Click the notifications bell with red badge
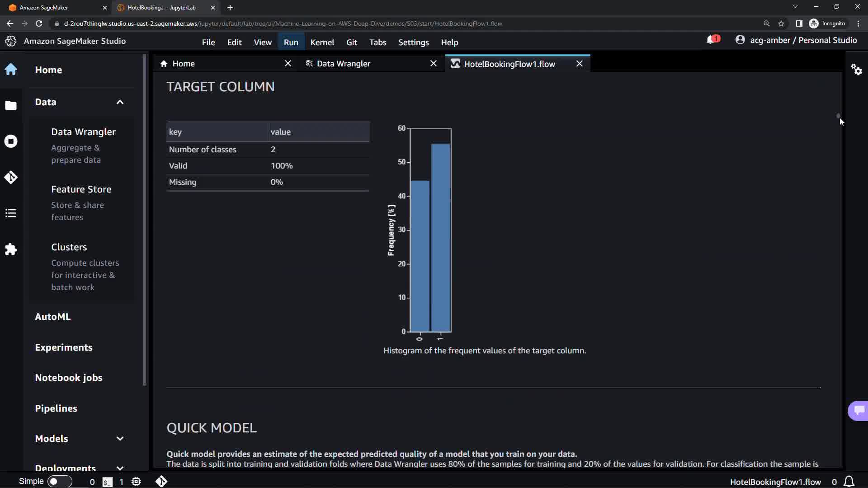868x488 pixels. pyautogui.click(x=712, y=40)
